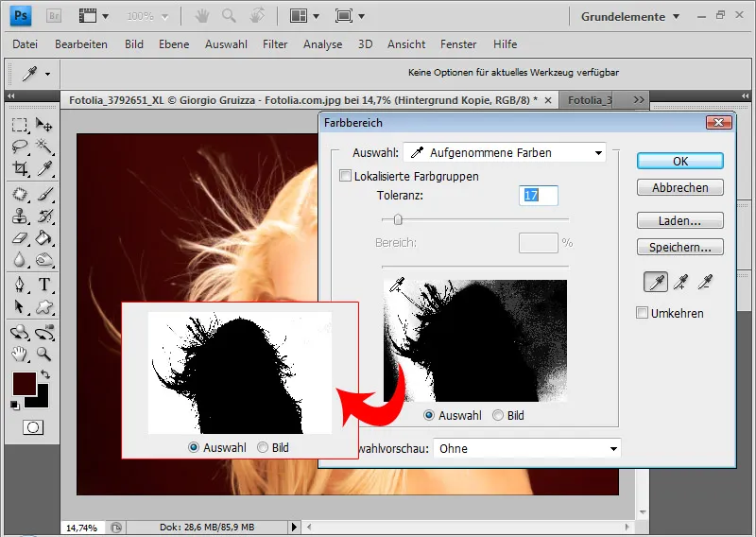756x537 pixels.
Task: Select the Hand tool in toolbox
Action: point(19,355)
